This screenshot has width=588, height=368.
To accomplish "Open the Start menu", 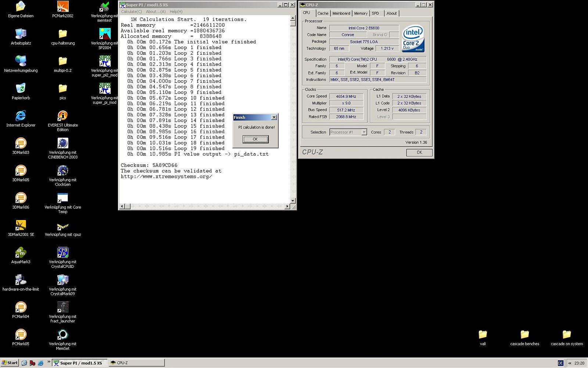I will click(x=10, y=363).
